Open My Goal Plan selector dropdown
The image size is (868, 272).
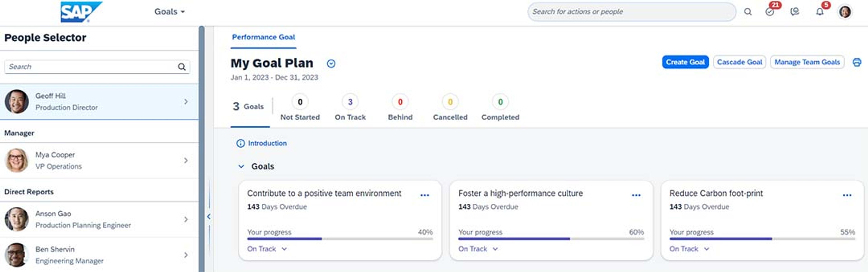click(x=331, y=64)
